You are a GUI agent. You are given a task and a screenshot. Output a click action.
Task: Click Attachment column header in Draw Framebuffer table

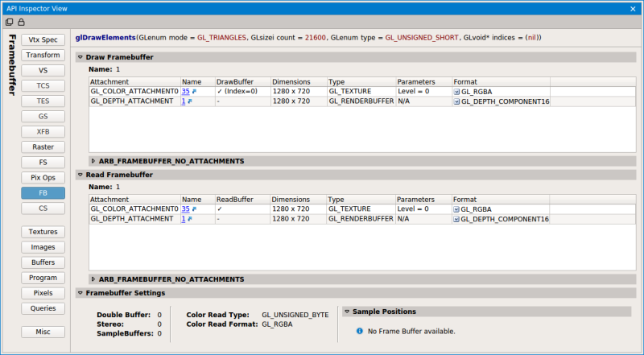click(134, 82)
